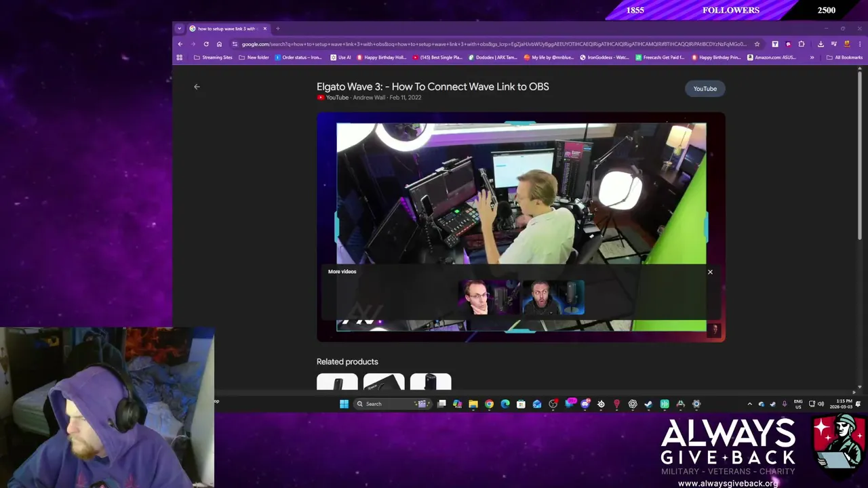This screenshot has width=868, height=488.
Task: Open the second More videos thumbnail
Action: point(553,298)
